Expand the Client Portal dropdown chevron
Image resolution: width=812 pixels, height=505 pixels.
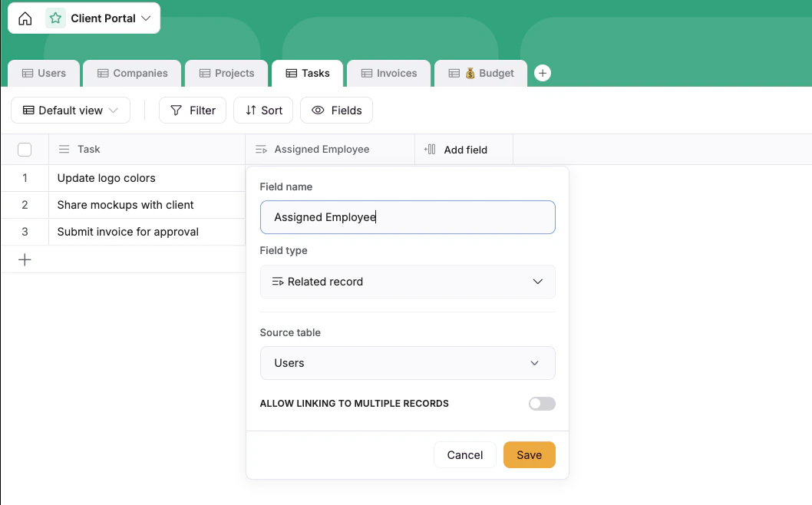[146, 18]
